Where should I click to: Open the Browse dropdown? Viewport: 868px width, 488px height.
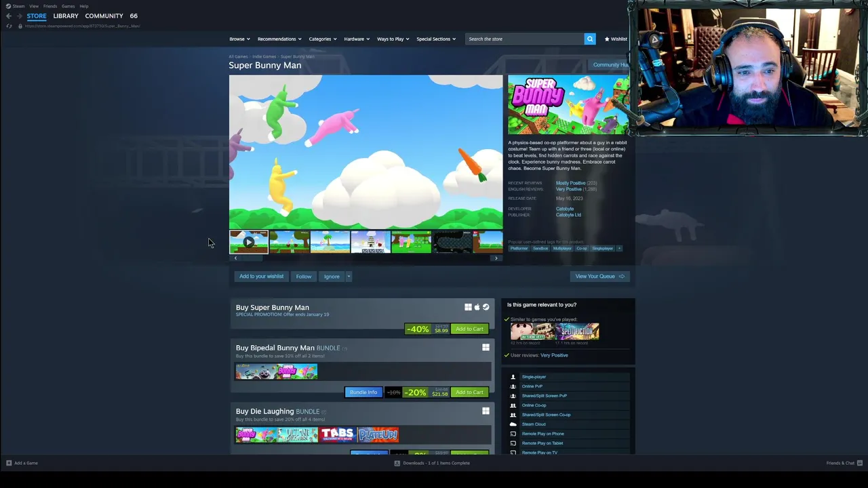(x=239, y=39)
